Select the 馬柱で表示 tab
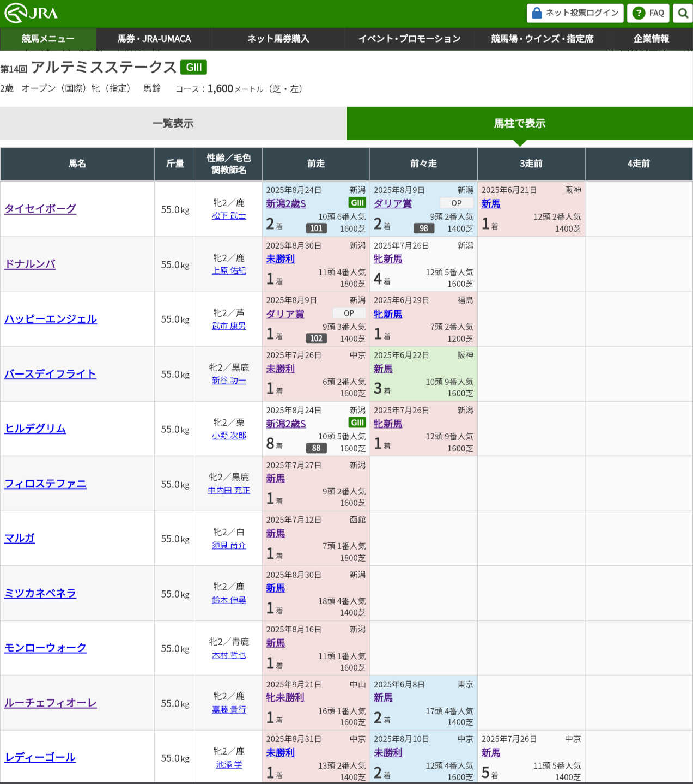Image resolution: width=693 pixels, height=784 pixels. 519,124
